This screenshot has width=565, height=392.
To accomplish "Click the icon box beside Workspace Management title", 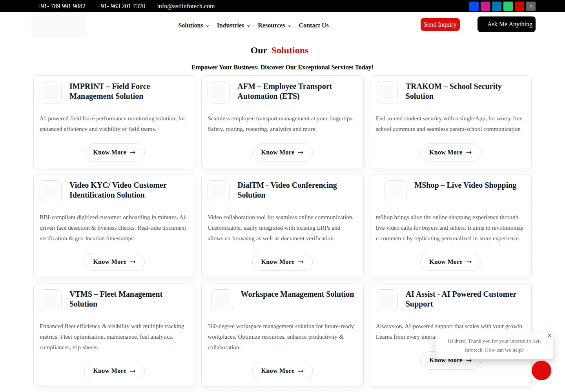I will 222,300.
